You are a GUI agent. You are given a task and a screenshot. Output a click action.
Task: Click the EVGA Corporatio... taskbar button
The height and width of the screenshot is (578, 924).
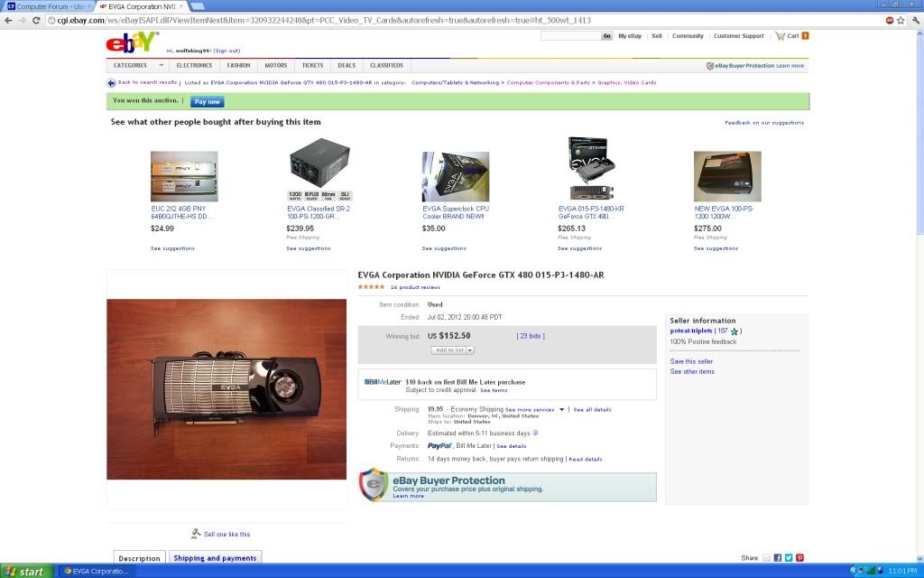(x=96, y=571)
